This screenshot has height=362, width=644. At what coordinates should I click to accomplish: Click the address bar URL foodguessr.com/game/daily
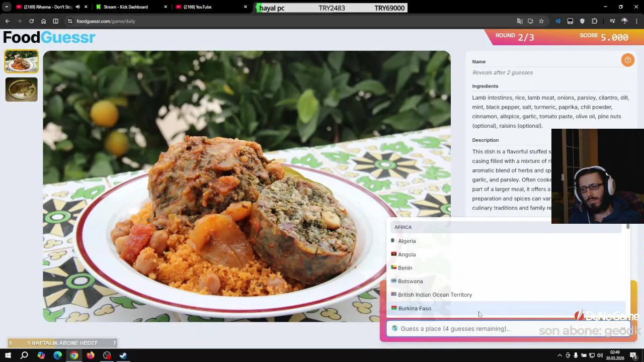(106, 21)
